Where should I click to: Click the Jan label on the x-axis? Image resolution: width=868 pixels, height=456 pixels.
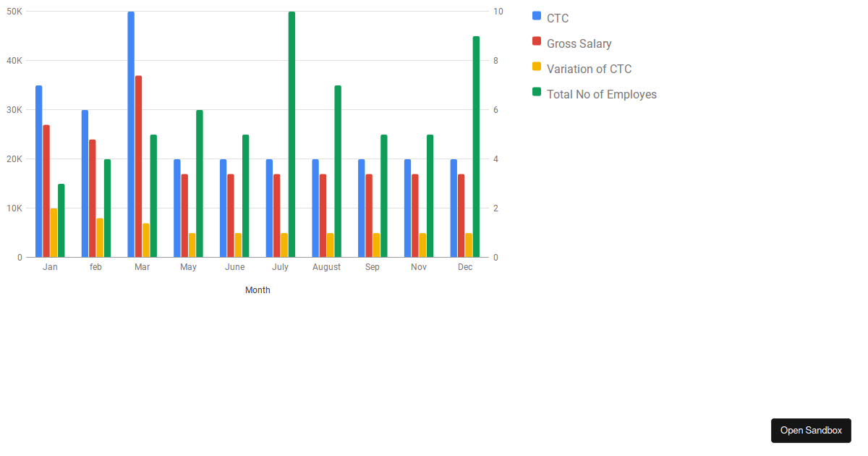(x=49, y=266)
